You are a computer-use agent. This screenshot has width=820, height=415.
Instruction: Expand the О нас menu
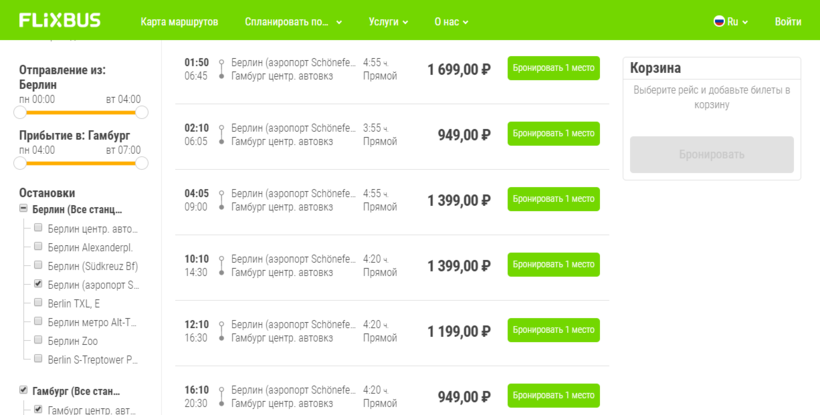click(x=451, y=22)
